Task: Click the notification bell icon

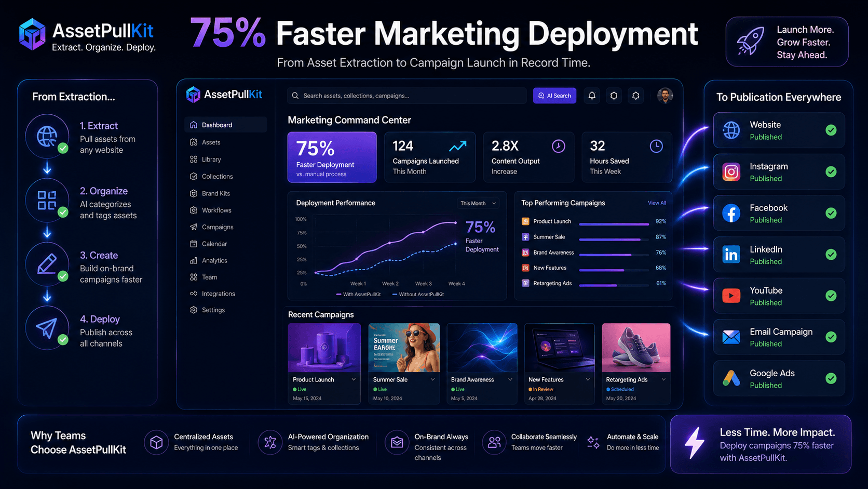Action: coord(592,96)
